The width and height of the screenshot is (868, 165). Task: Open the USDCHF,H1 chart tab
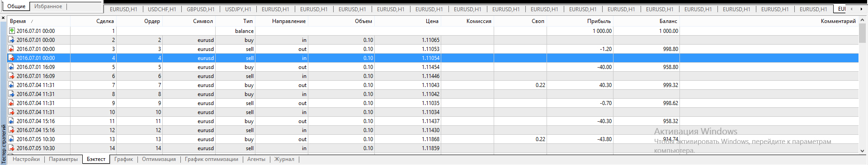click(162, 9)
